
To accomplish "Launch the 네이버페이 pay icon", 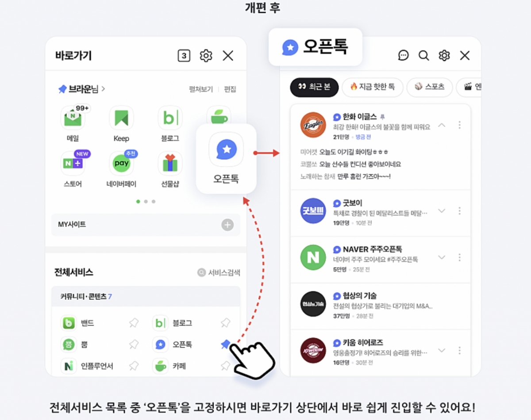I will tap(121, 163).
